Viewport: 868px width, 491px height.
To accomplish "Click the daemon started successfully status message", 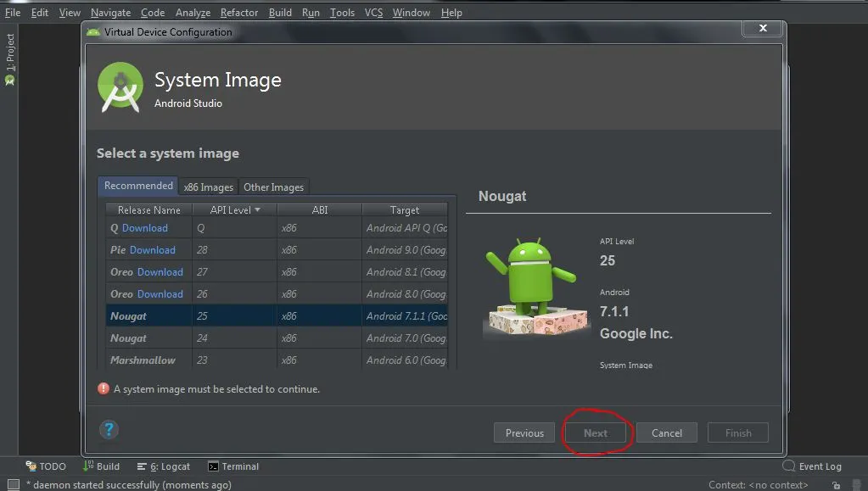I will click(128, 485).
